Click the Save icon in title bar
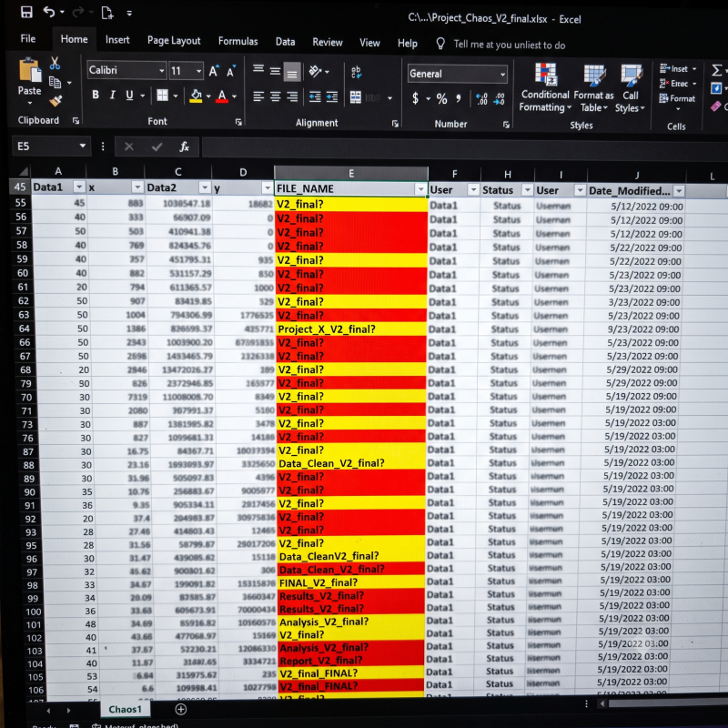This screenshot has width=728, height=728. point(26,12)
